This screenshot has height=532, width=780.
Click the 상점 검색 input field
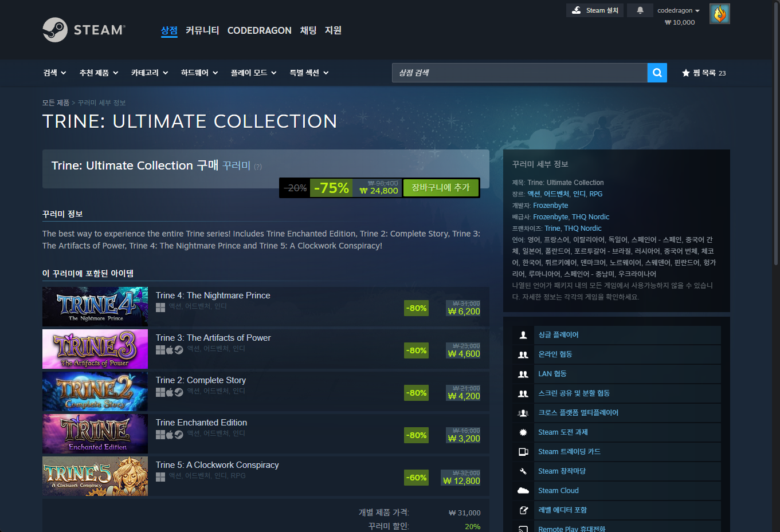pyautogui.click(x=520, y=73)
